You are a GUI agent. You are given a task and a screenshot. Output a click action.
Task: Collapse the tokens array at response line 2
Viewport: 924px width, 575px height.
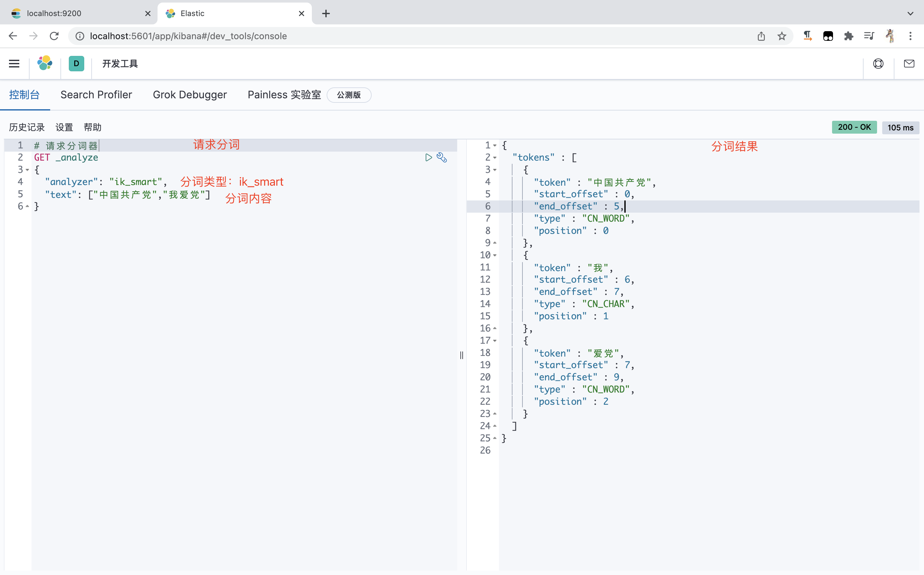[495, 157]
